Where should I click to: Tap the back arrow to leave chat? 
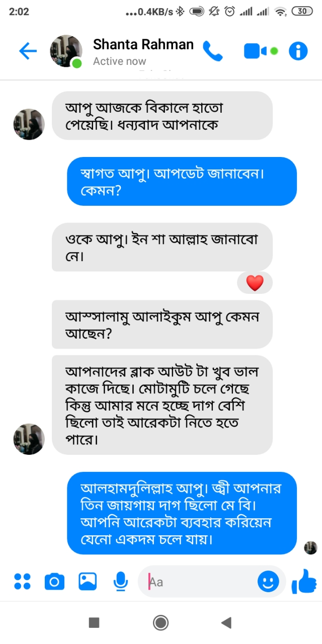[28, 51]
